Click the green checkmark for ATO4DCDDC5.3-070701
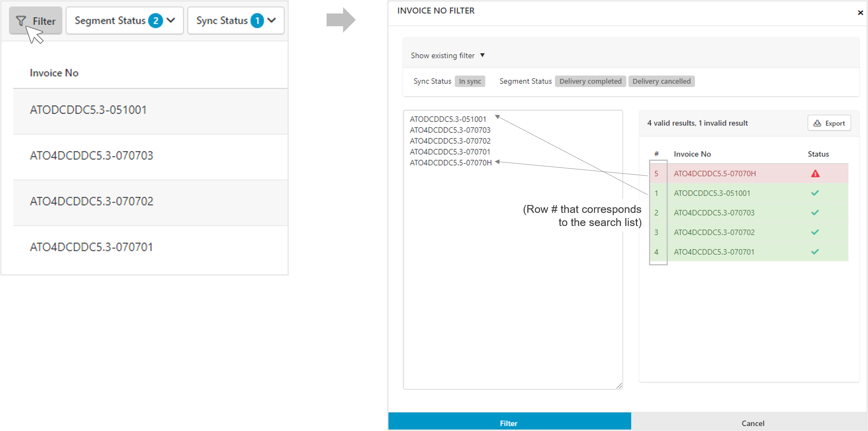This screenshot has width=868, height=431. pos(815,252)
